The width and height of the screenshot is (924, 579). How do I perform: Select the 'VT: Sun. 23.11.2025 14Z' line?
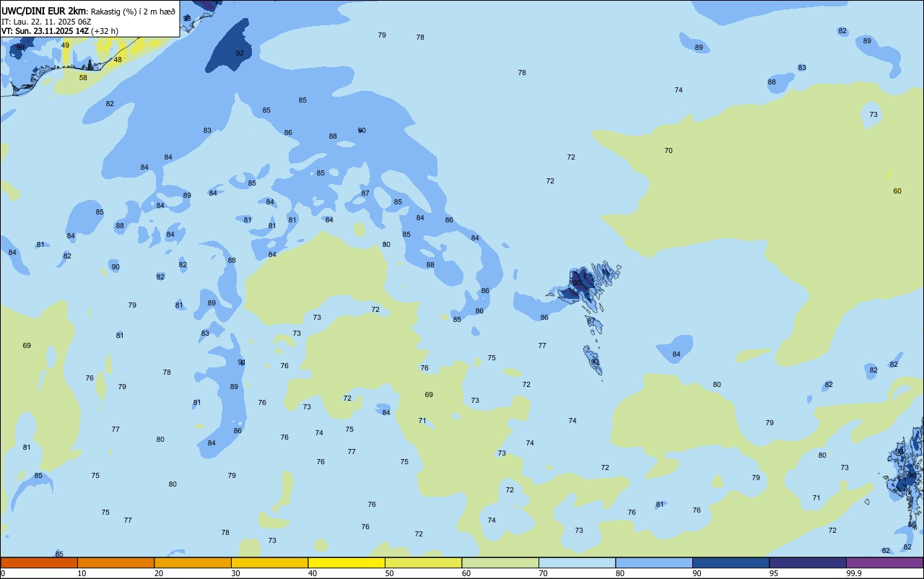pos(45,31)
